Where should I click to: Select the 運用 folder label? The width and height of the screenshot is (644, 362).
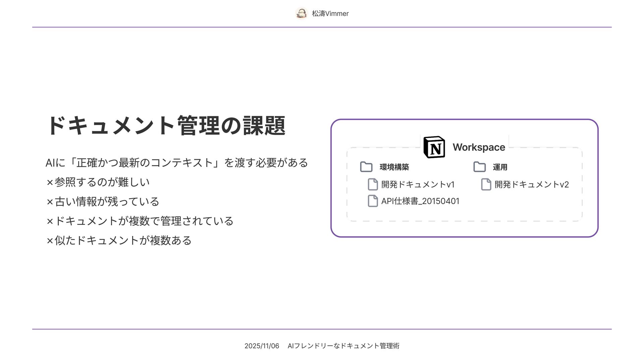(500, 167)
